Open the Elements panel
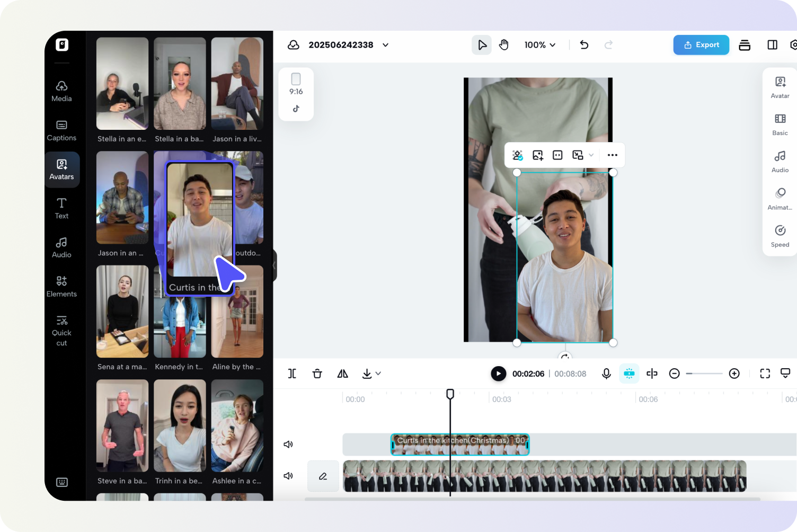Image resolution: width=797 pixels, height=532 pixels. click(x=61, y=286)
